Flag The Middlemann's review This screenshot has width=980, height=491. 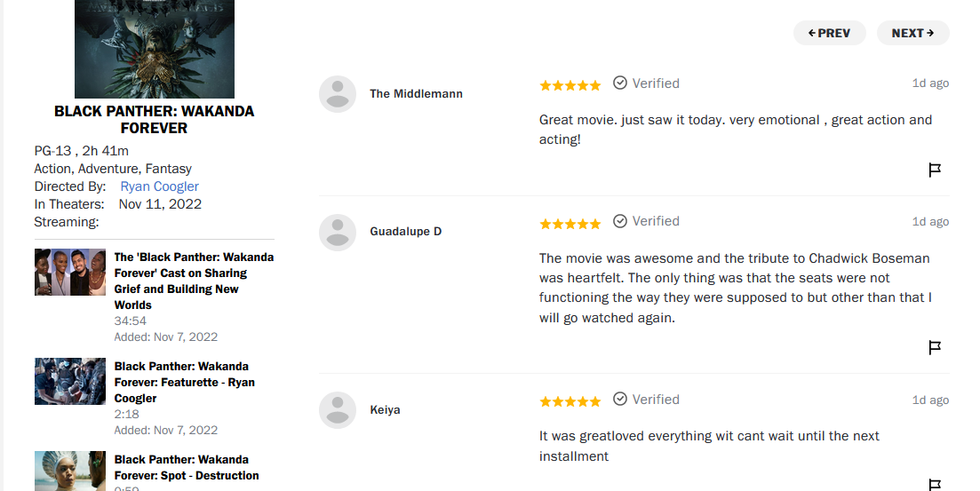[x=935, y=170]
